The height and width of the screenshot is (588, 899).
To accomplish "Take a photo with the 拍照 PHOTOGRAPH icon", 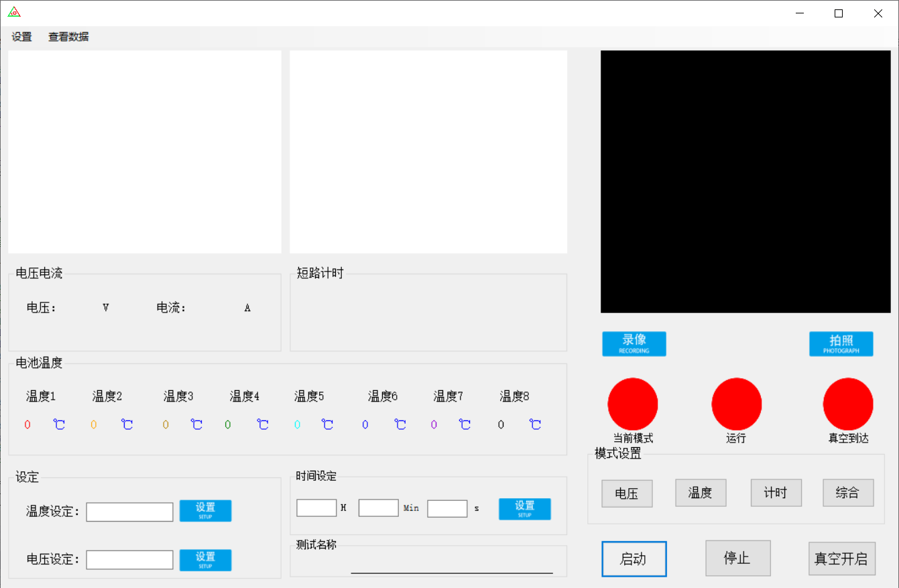I will pyautogui.click(x=841, y=343).
